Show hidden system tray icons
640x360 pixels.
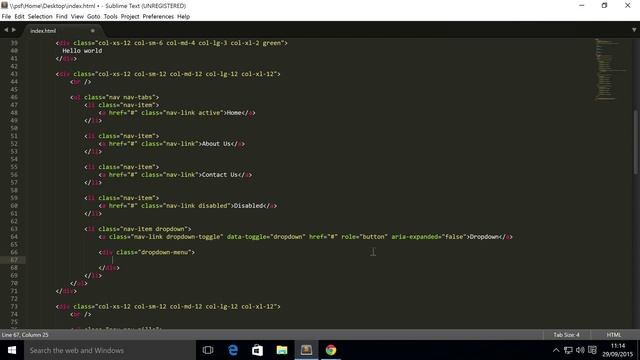click(x=556, y=350)
